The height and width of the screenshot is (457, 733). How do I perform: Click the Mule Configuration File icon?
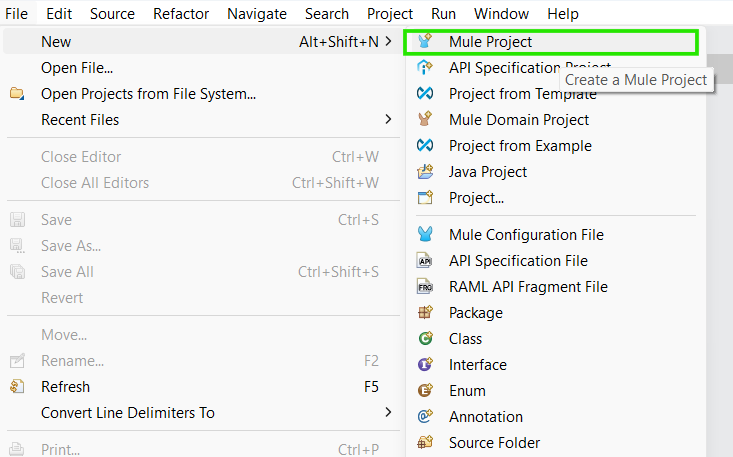[x=426, y=235]
